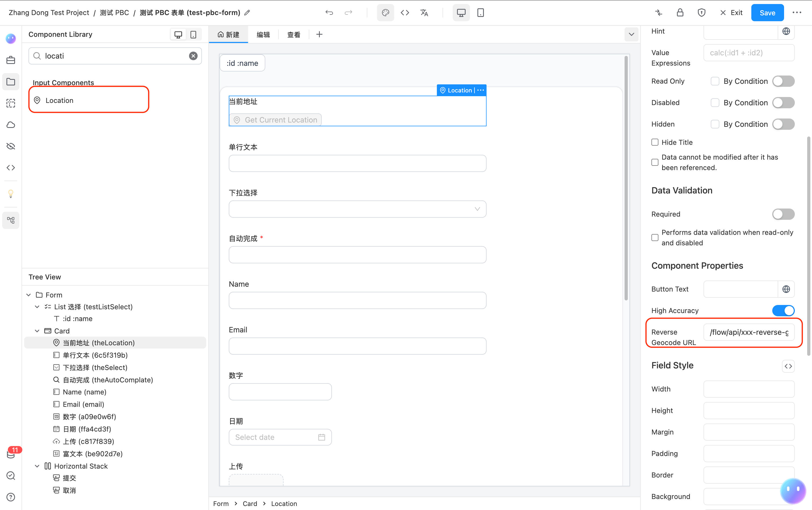Click the blue Save button
812x510 pixels.
[767, 13]
